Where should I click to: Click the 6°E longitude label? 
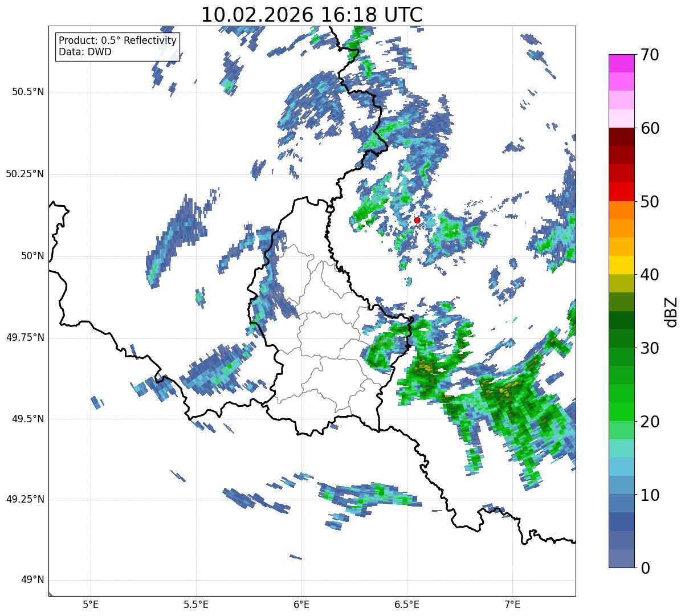pos(301,604)
